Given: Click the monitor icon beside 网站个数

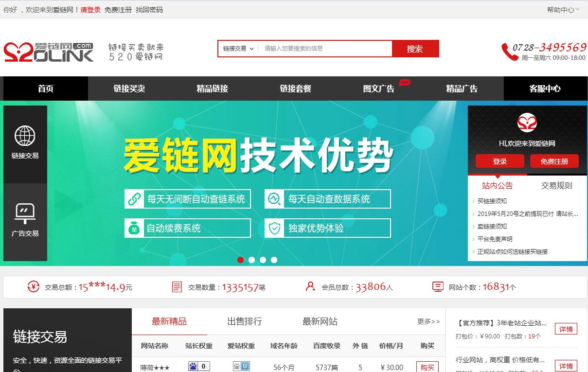Looking at the screenshot, I should [x=438, y=287].
